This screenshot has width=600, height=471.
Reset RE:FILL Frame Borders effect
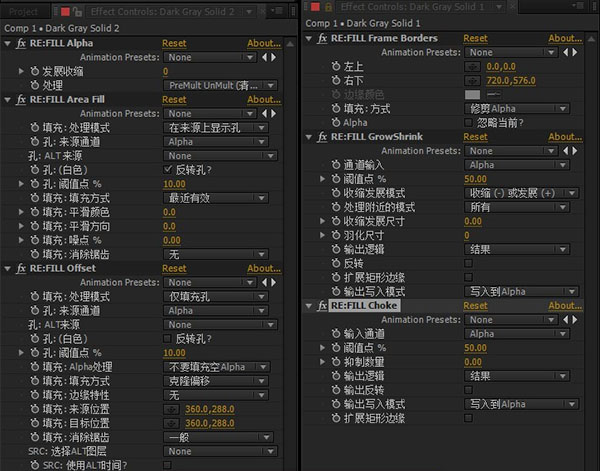[x=475, y=38]
